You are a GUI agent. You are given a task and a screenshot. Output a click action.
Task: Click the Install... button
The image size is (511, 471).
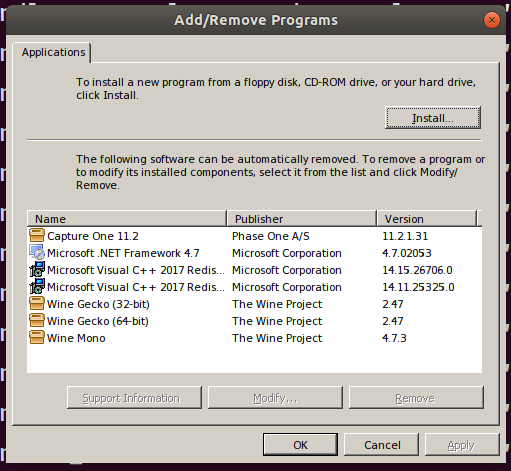(x=433, y=118)
